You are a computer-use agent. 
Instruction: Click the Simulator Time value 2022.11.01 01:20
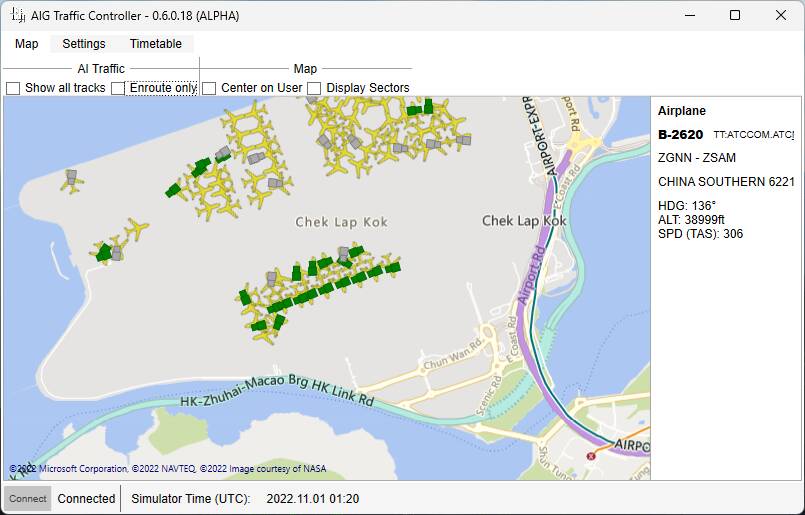tap(313, 499)
